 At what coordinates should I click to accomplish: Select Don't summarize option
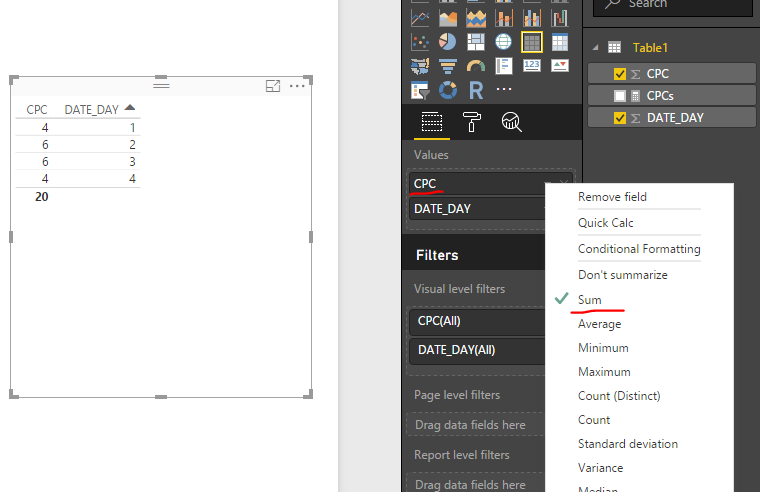(622, 275)
